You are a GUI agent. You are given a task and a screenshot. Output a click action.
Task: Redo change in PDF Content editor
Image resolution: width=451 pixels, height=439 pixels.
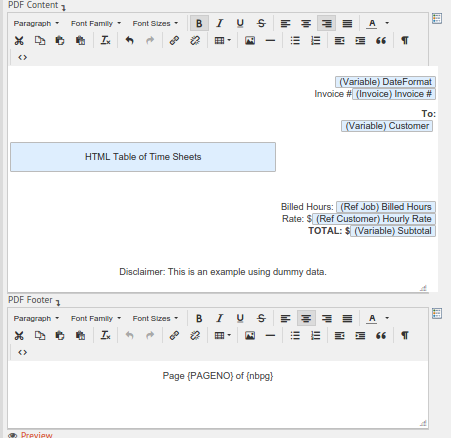150,41
